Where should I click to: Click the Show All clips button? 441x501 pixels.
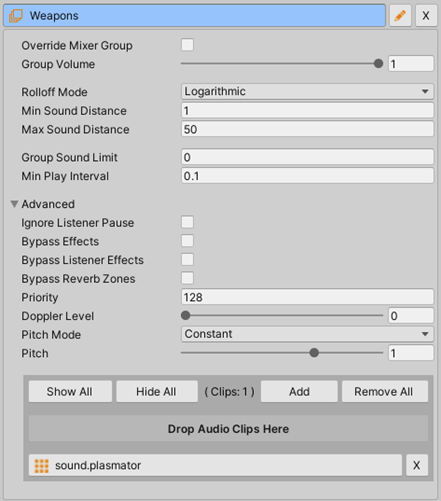pyautogui.click(x=70, y=391)
